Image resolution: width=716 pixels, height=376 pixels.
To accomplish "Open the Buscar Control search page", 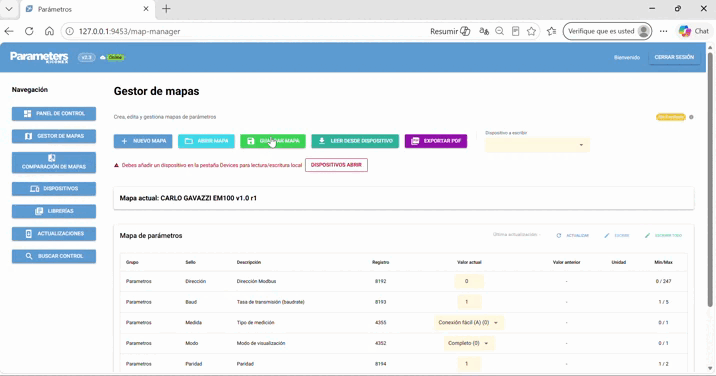I will click(x=54, y=256).
